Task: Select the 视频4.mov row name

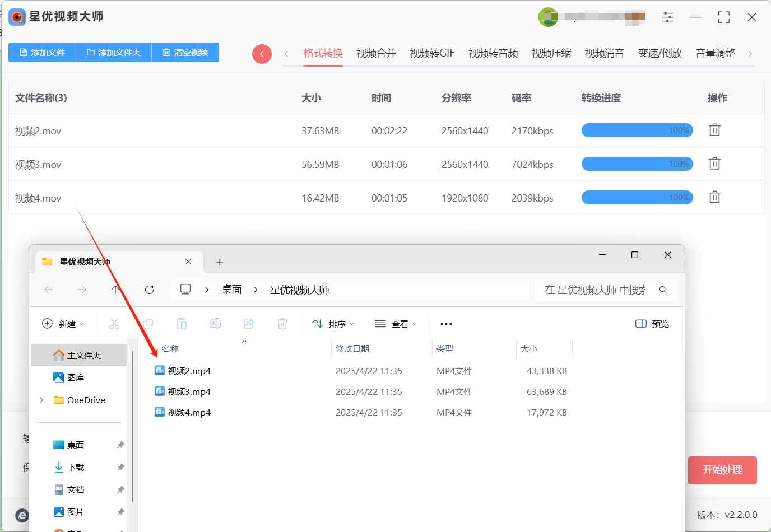Action: click(x=38, y=198)
